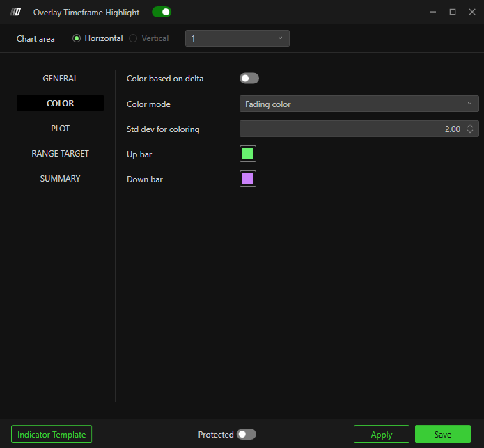Open the chart area number dropdown
This screenshot has width=484, height=448.
pos(237,38)
